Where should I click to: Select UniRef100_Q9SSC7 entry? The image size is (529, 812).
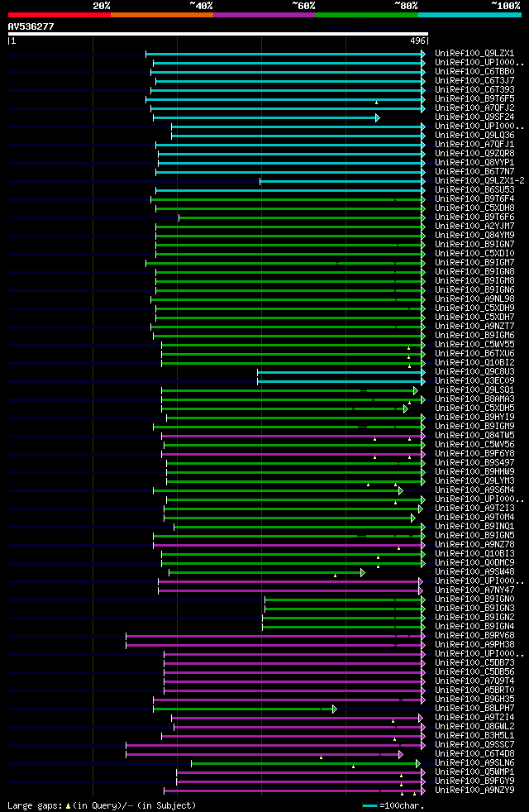point(474,745)
